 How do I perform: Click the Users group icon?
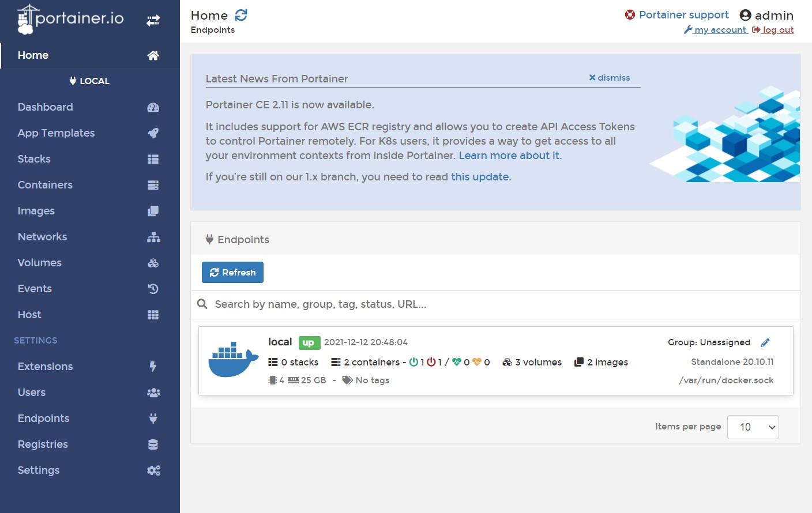(153, 393)
